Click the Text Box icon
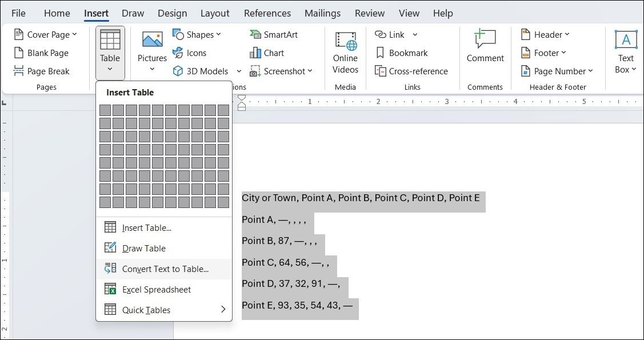This screenshot has width=644, height=340. pos(626,40)
